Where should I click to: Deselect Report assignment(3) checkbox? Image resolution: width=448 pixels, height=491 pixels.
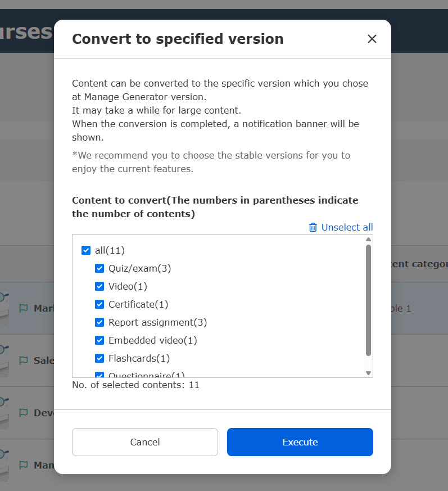point(99,322)
